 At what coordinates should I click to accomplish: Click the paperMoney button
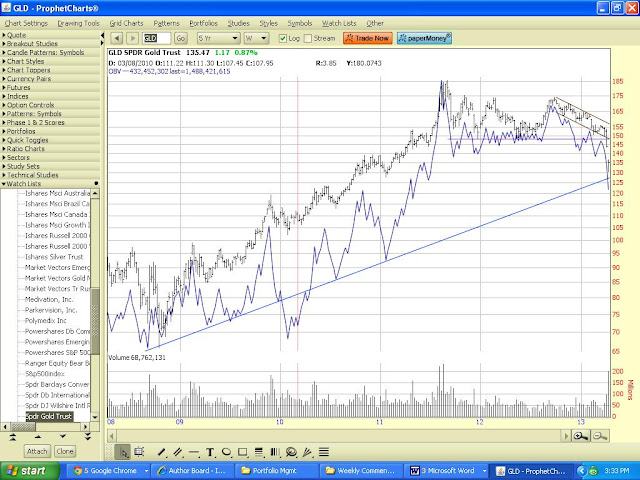pos(424,38)
